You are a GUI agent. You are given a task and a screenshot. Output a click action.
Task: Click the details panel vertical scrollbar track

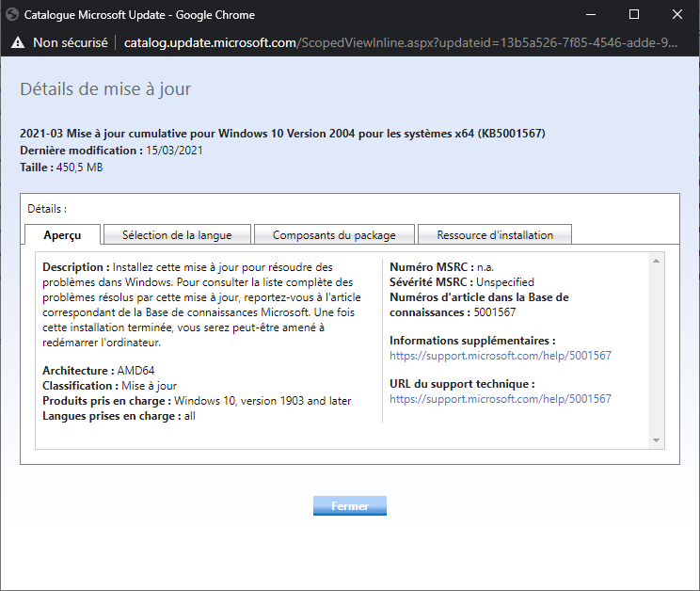(657, 348)
